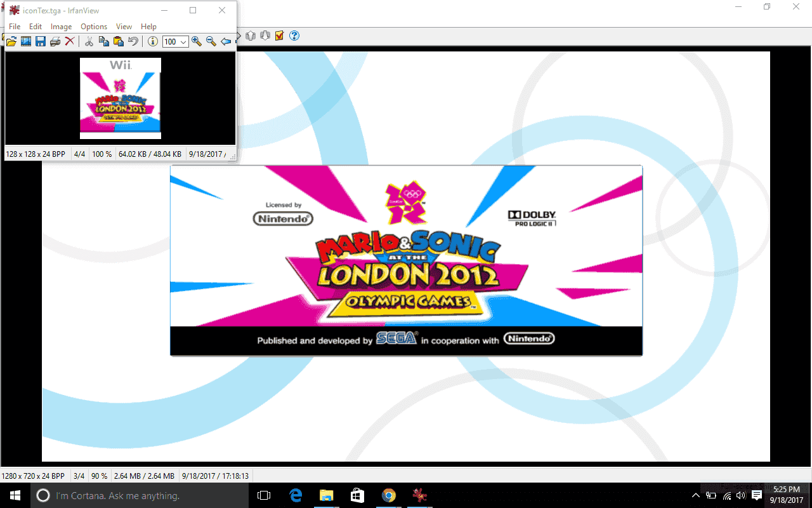The width and height of the screenshot is (812, 508).
Task: Click "64.02 KB / 48.04 KB" status text
Action: 150,154
